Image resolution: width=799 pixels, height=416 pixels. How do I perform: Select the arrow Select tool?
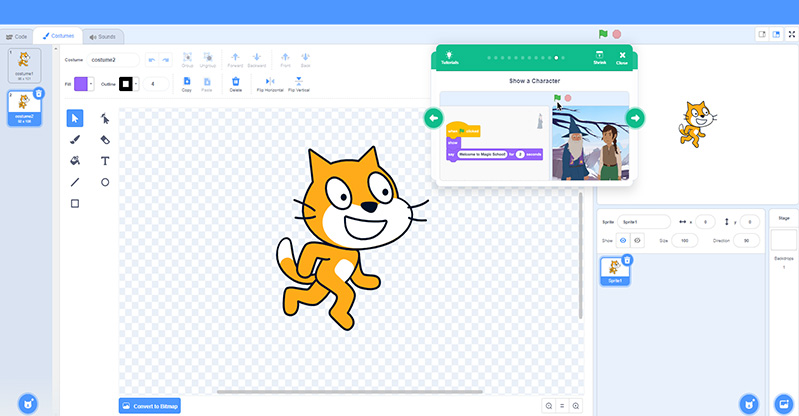[75, 118]
